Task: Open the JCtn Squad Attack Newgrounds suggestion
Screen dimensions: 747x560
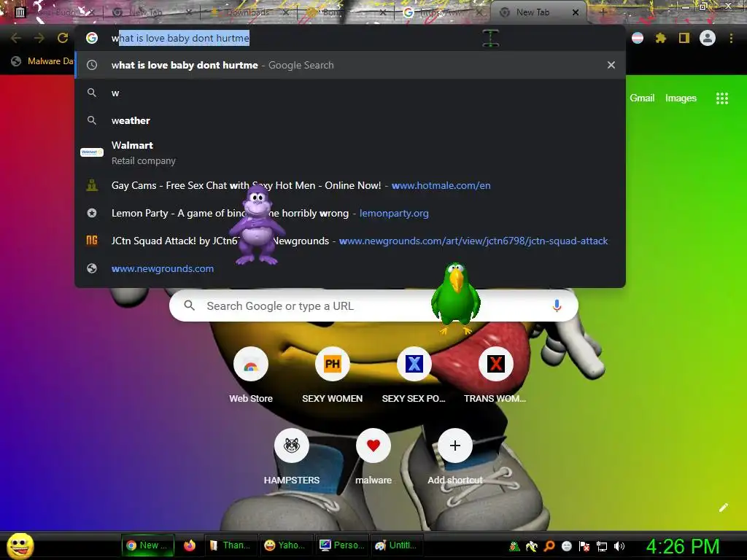Action: [350, 241]
